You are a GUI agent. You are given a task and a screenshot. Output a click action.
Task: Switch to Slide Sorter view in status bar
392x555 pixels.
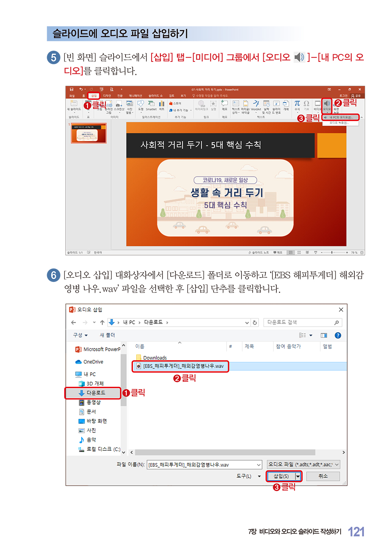coord(299,253)
